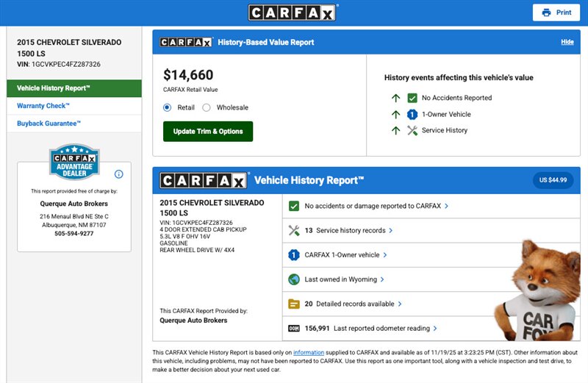Viewport: 588px width, 383px height.
Task: Open the Buyback Guarantee tab
Action: click(49, 124)
